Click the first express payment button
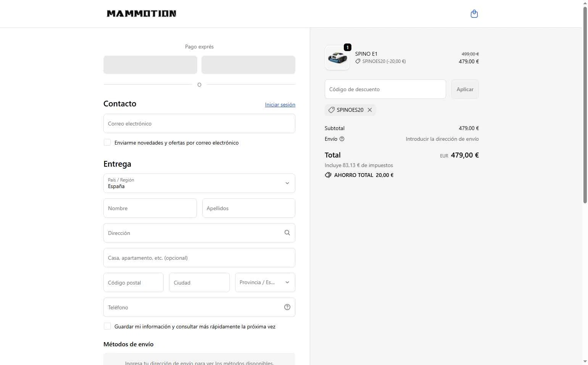 pyautogui.click(x=150, y=65)
